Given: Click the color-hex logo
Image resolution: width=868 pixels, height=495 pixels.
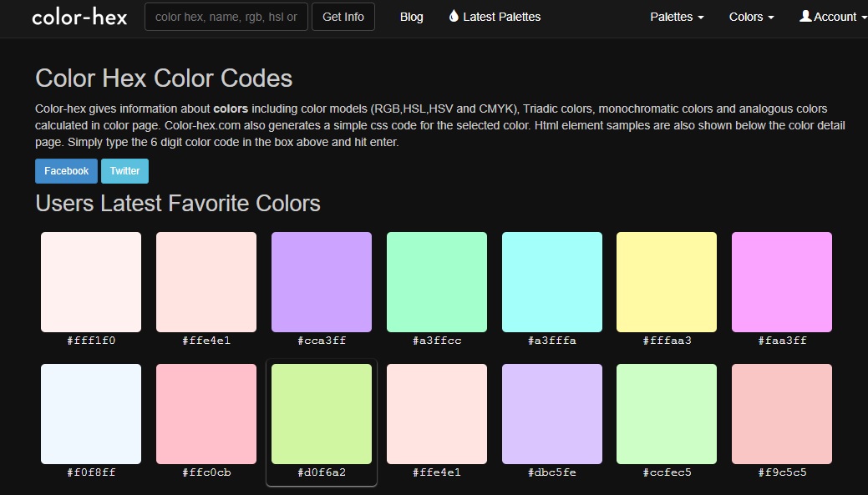Looking at the screenshot, I should [79, 16].
